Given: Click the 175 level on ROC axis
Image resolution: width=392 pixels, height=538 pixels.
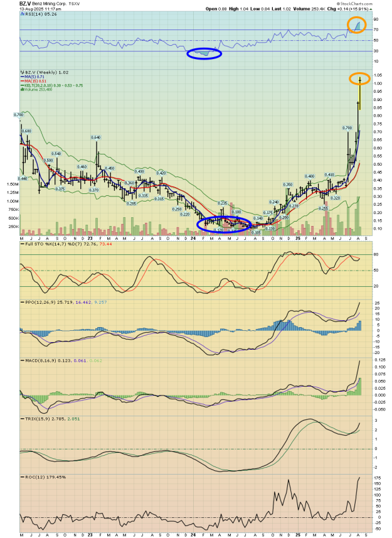Looking at the screenshot, I should (x=377, y=478).
